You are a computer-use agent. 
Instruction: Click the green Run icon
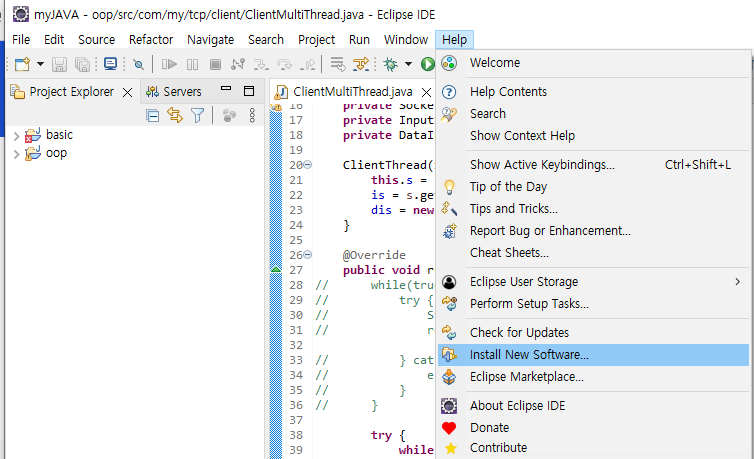point(427,64)
